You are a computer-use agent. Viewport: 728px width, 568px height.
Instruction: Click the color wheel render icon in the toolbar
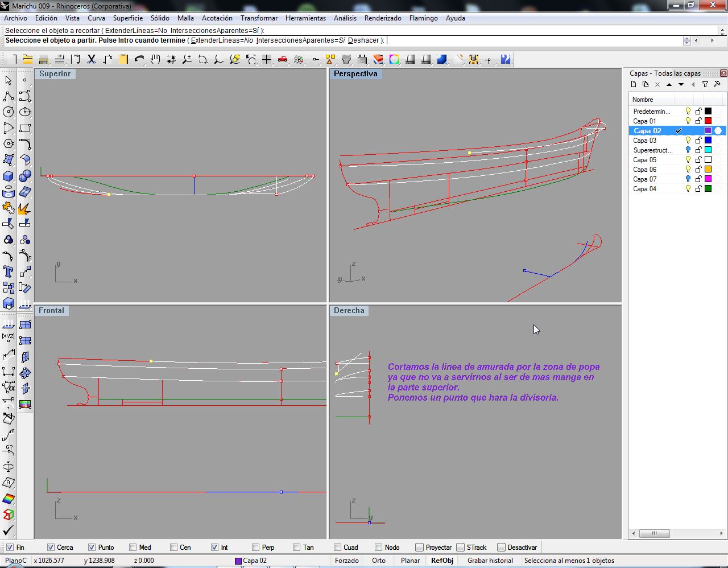point(394,59)
